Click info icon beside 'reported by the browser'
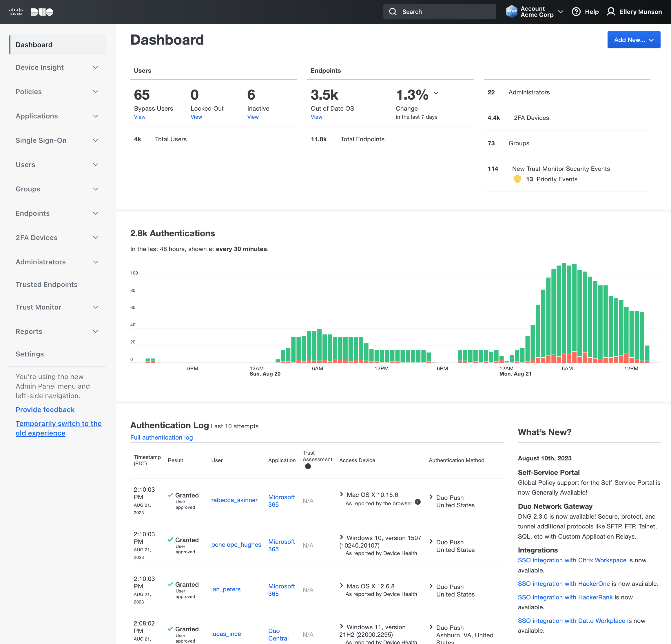Viewport: 671px width, 644px height. point(418,502)
